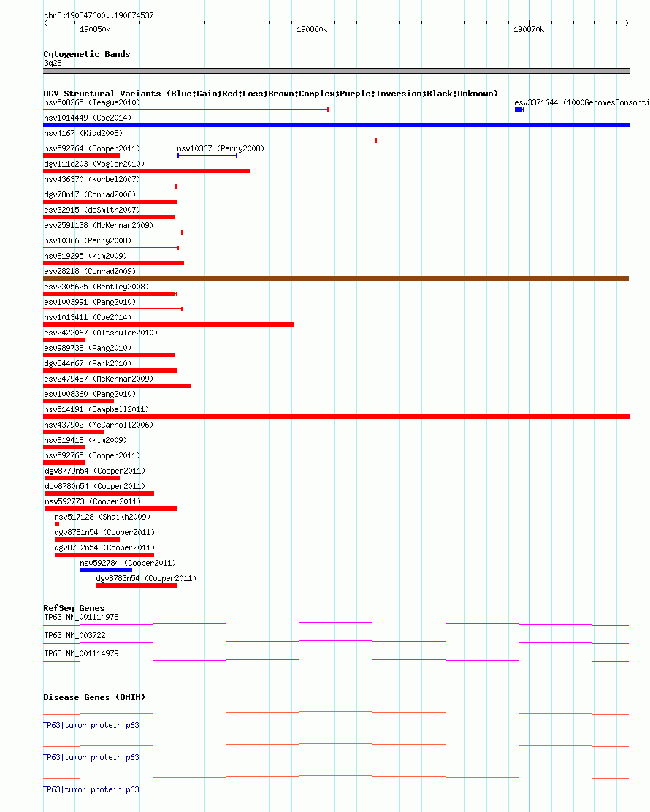Click the DGV Structural Variants track title
Viewport: 650px width, 812px height.
point(271,94)
